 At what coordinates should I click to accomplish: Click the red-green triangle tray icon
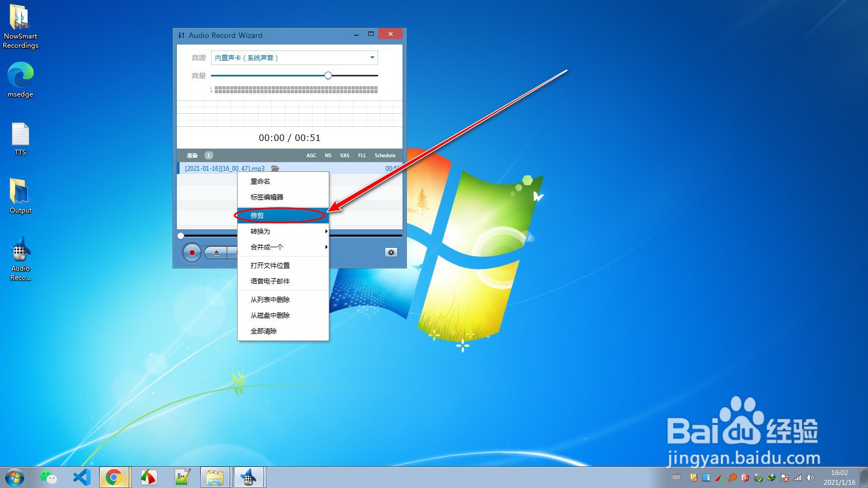719,478
